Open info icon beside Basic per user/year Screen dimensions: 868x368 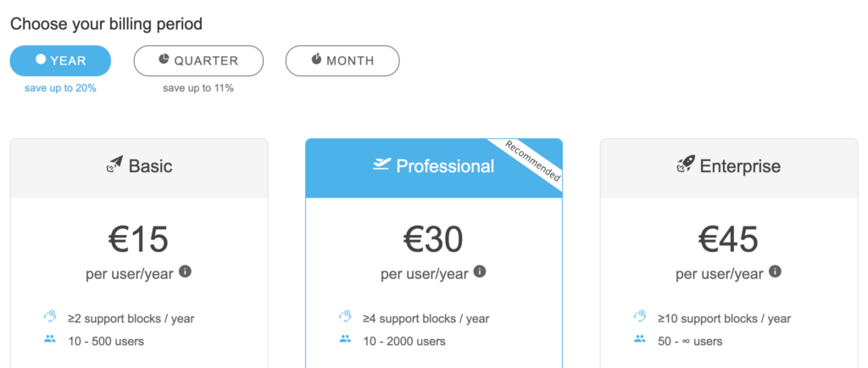pos(185,272)
